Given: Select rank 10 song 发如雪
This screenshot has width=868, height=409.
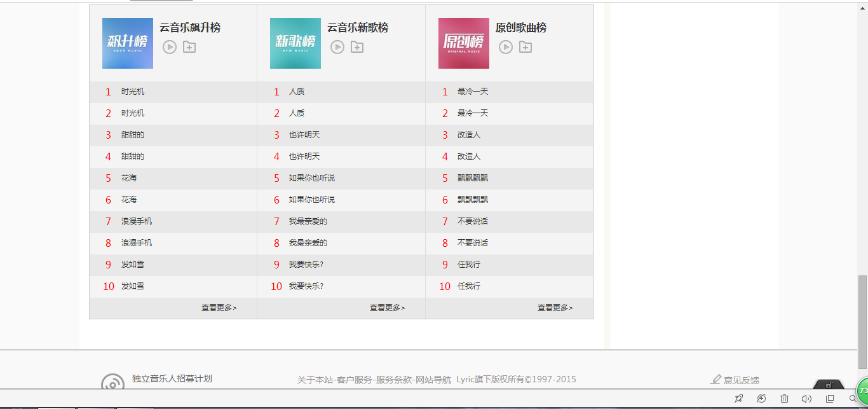Looking at the screenshot, I should [133, 286].
